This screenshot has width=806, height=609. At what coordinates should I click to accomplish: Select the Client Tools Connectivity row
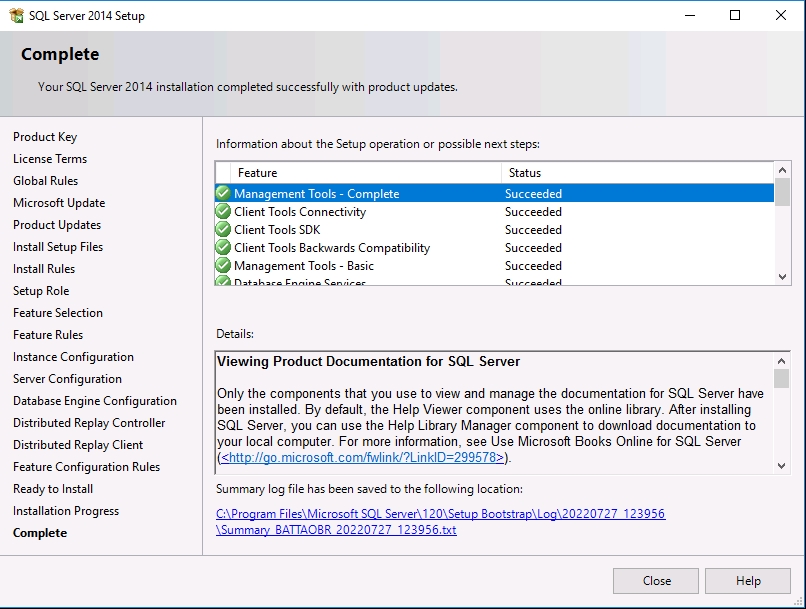pos(494,211)
